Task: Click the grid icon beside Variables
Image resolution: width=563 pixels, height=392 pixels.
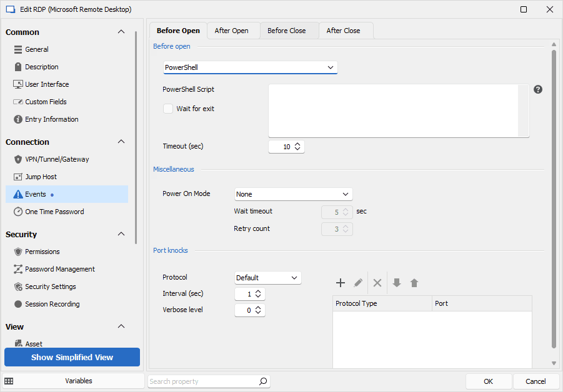Action: coord(9,381)
